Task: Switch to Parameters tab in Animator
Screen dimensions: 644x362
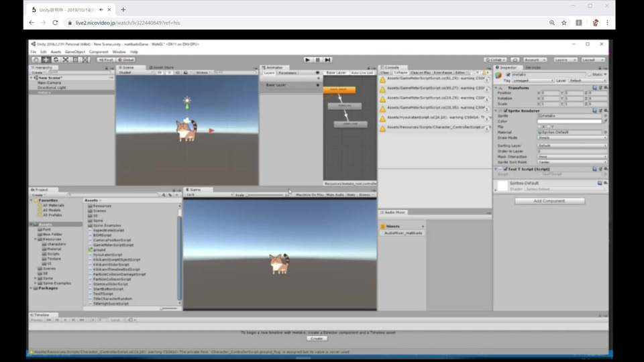Action: (287, 72)
